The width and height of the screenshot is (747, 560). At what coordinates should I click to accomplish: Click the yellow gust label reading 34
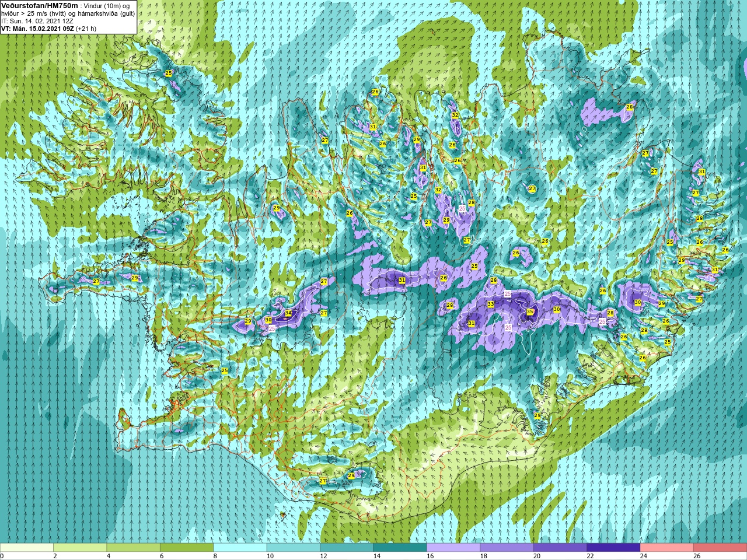[x=288, y=313]
